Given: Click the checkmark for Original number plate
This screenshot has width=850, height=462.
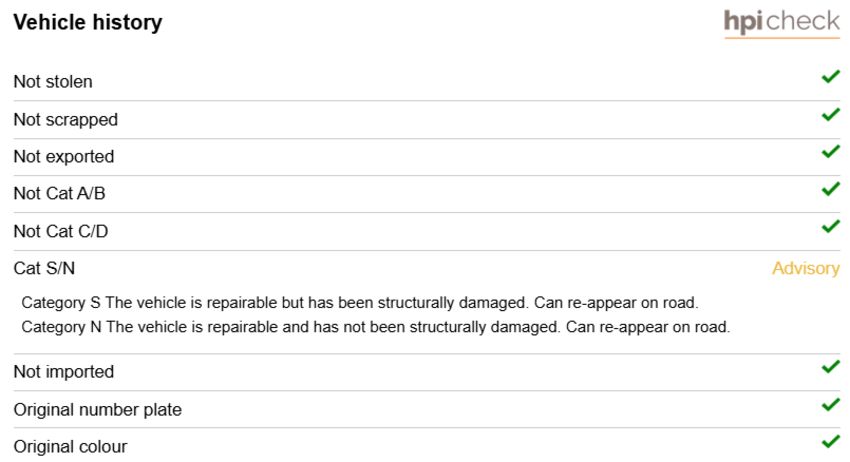Looking at the screenshot, I should pos(830,405).
